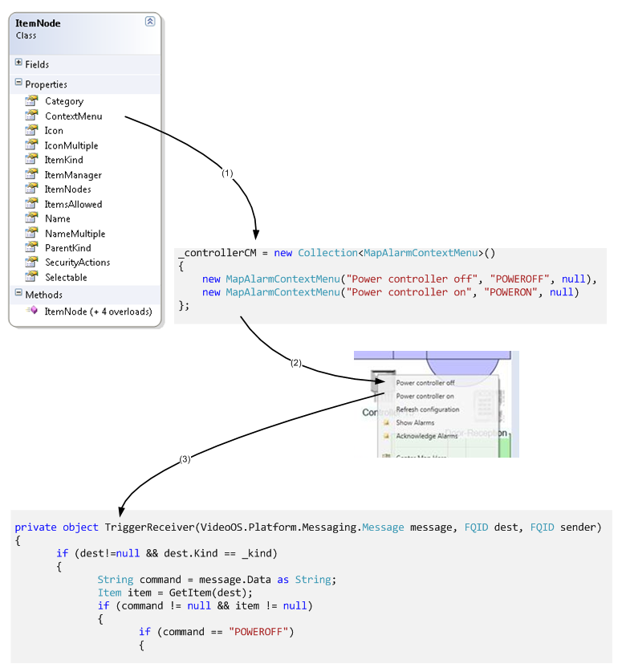
Task: Click the Name property icon
Action: (x=31, y=218)
